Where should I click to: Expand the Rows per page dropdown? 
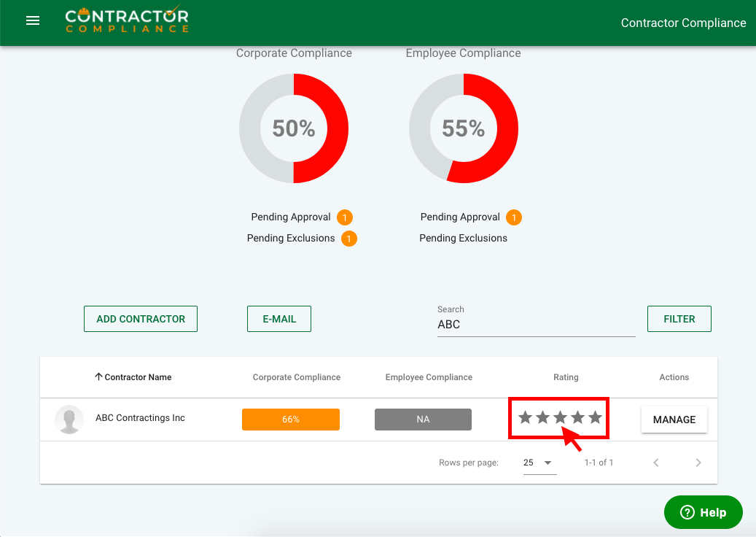tap(539, 463)
